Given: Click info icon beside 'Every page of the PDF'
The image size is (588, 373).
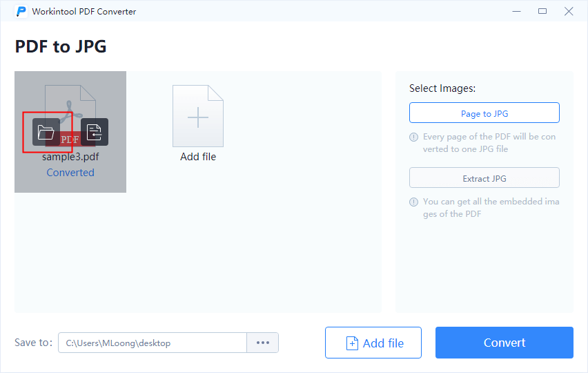Looking at the screenshot, I should click(414, 137).
